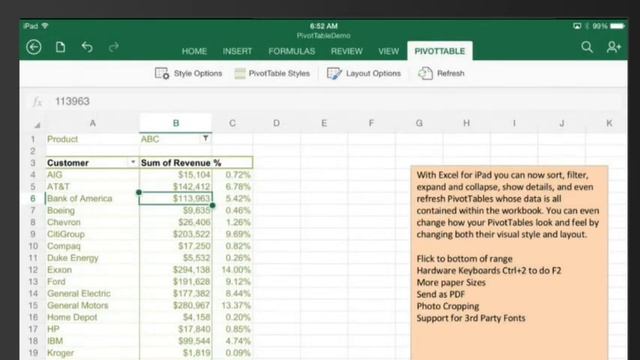Select the Ford customer cell
This screenshot has height=360, width=640.
(x=93, y=282)
